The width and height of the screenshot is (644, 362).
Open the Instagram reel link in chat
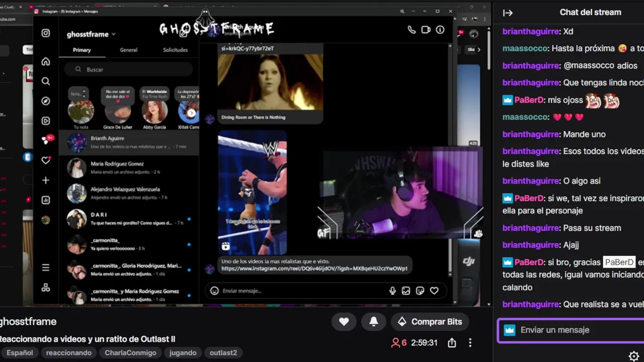(314, 268)
